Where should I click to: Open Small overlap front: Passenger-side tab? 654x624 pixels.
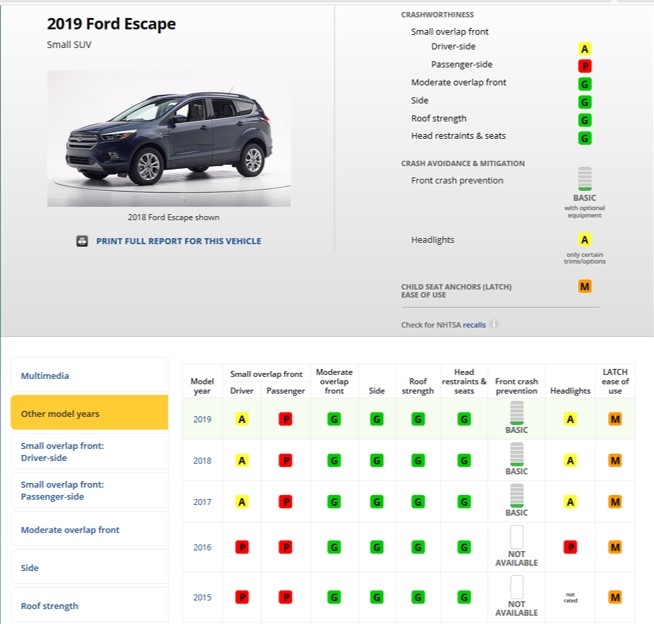[89, 490]
